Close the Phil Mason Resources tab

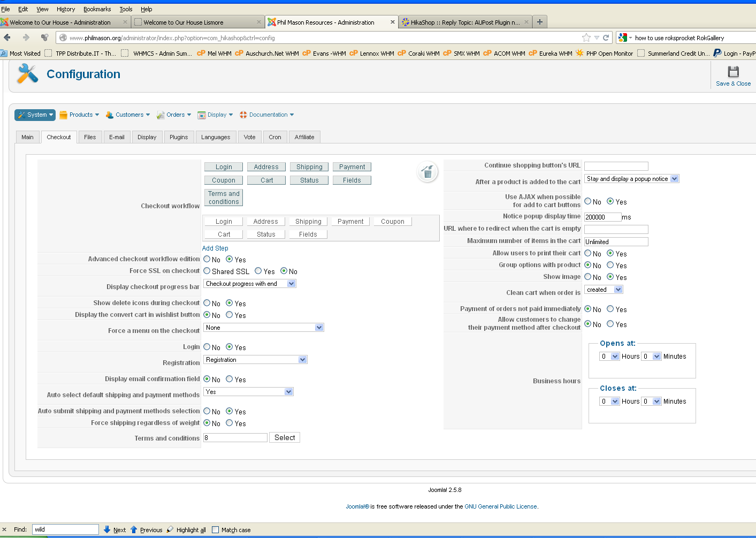[393, 22]
